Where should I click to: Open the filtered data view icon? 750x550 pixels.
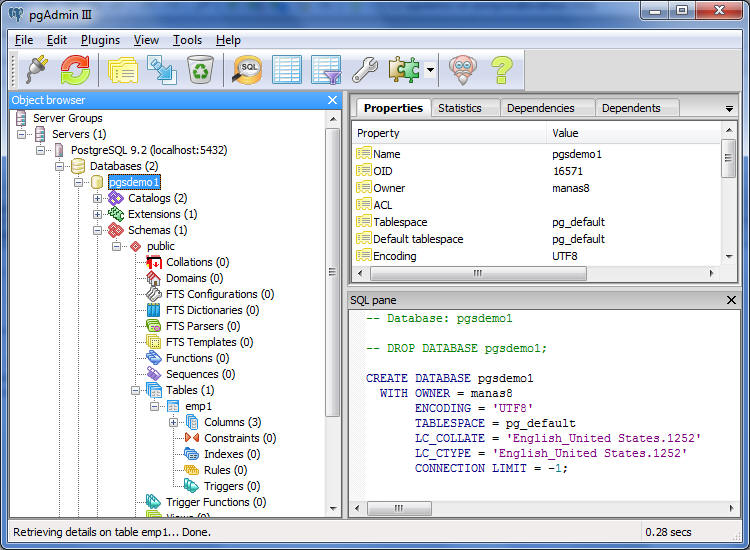tap(326, 70)
